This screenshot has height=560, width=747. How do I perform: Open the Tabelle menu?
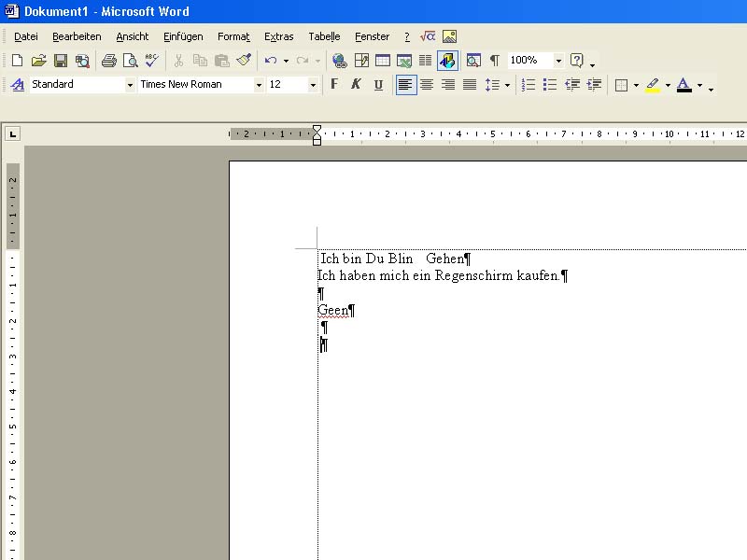(324, 36)
